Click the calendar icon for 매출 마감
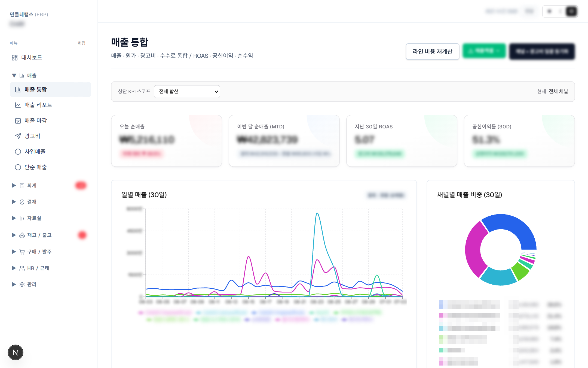 tap(18, 120)
